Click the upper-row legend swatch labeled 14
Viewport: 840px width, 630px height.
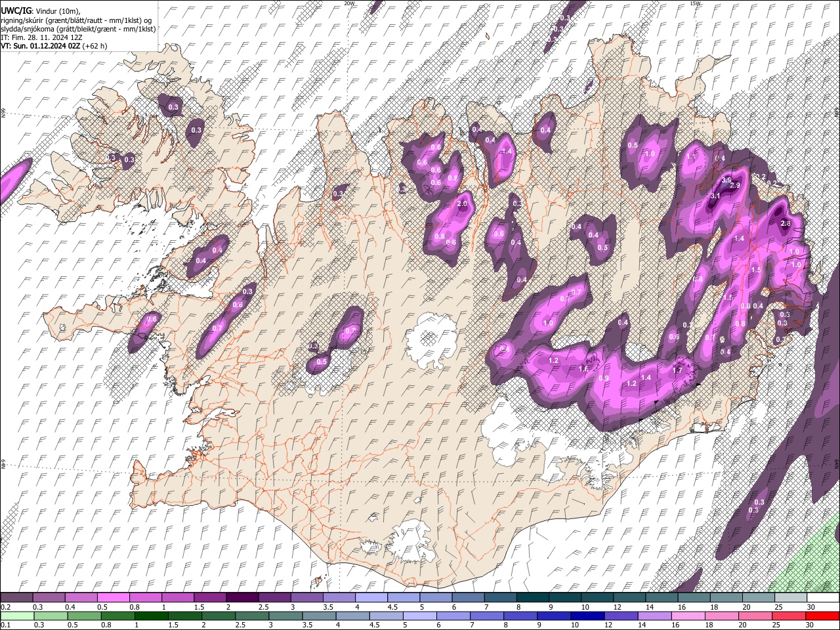(661, 598)
